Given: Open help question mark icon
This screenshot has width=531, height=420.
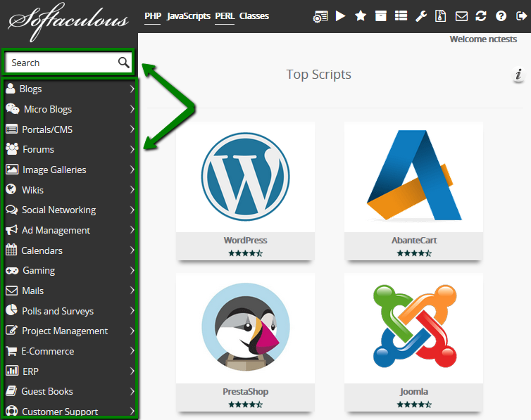Looking at the screenshot, I should pos(501,16).
